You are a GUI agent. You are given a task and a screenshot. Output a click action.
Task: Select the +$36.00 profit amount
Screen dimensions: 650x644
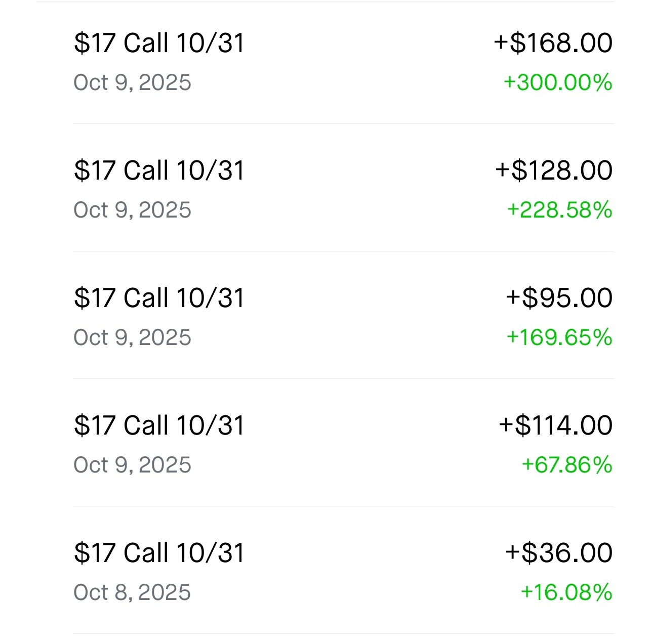click(x=559, y=553)
